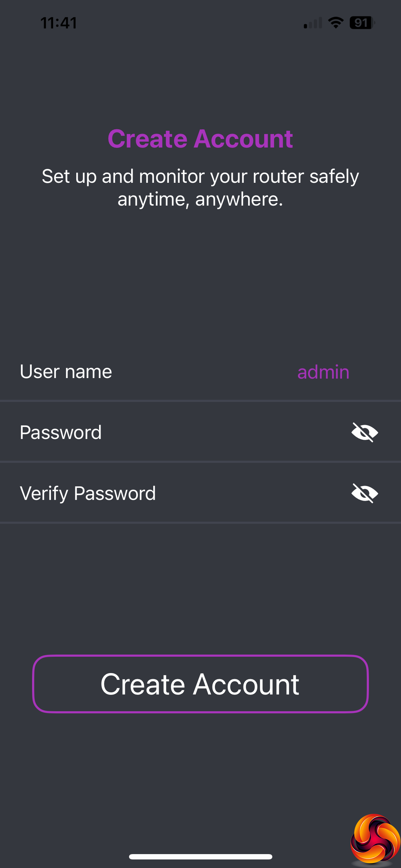Tap the battery indicator showing 91
401x868 pixels.
click(x=362, y=23)
